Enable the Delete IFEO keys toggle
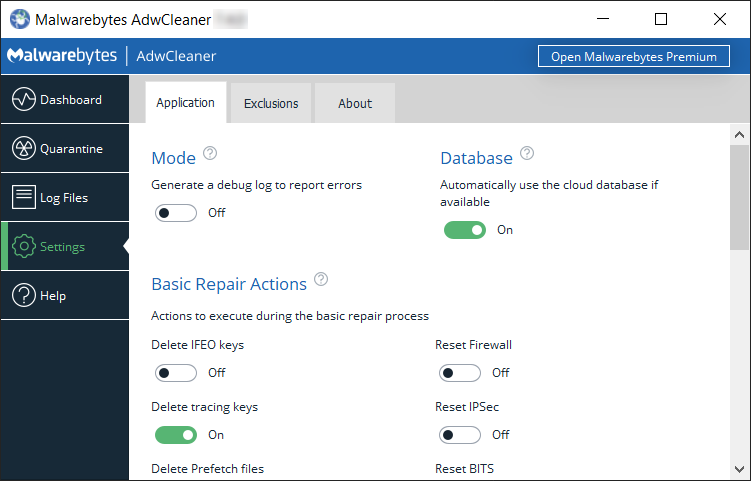751x481 pixels. coord(176,373)
